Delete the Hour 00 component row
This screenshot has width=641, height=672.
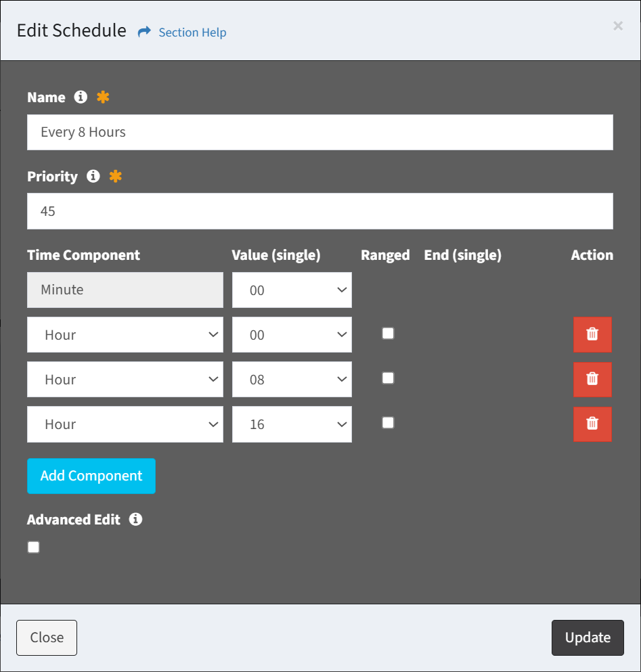click(x=592, y=334)
